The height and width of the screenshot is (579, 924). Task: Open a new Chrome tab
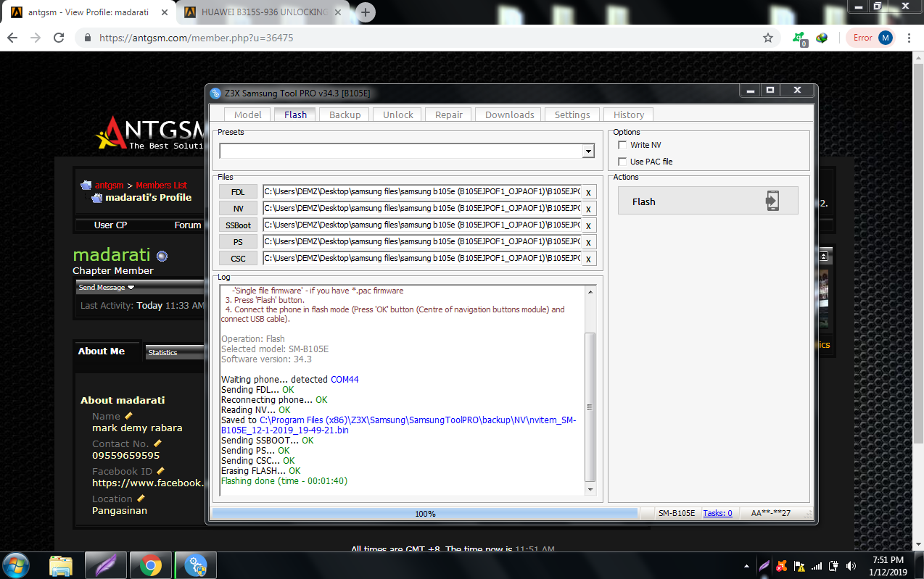(366, 12)
